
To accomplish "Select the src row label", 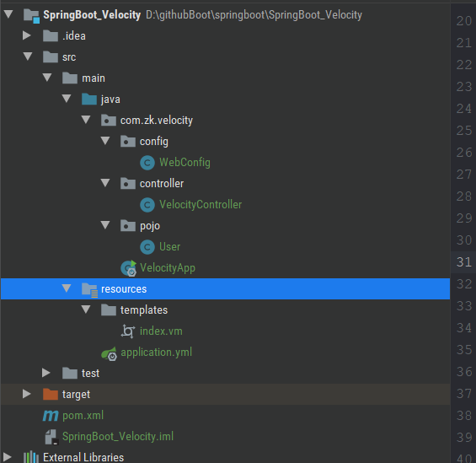I will [69, 57].
